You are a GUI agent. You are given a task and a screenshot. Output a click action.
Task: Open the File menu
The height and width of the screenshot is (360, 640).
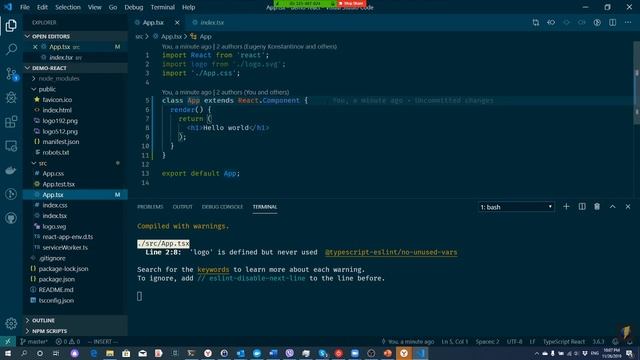tap(24, 7)
